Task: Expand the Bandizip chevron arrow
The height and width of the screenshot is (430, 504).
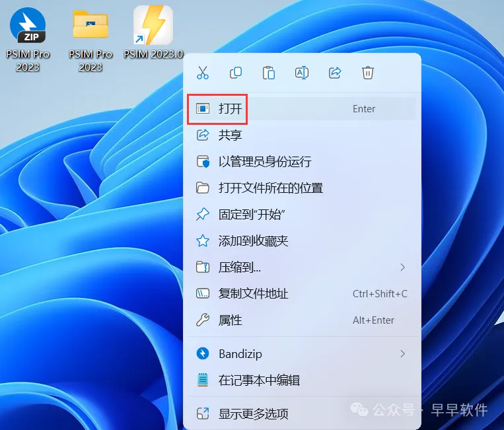Action: coord(402,354)
